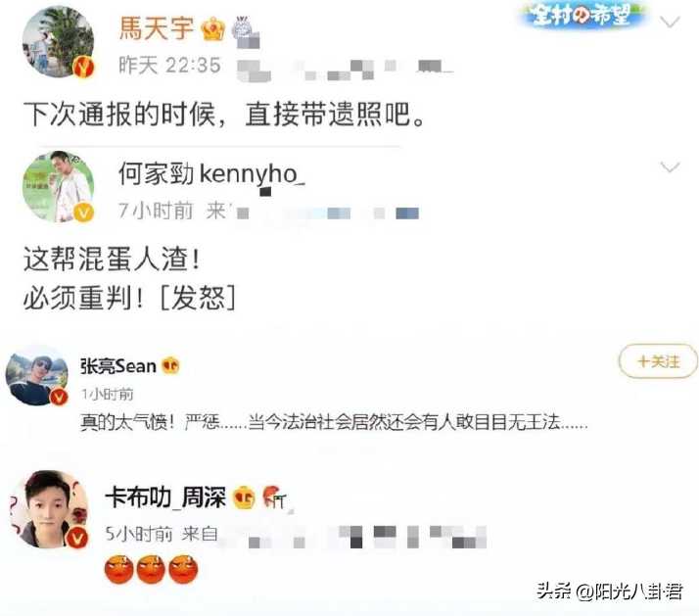Click the heart-eyes emoji badge beside 周深

(244, 498)
